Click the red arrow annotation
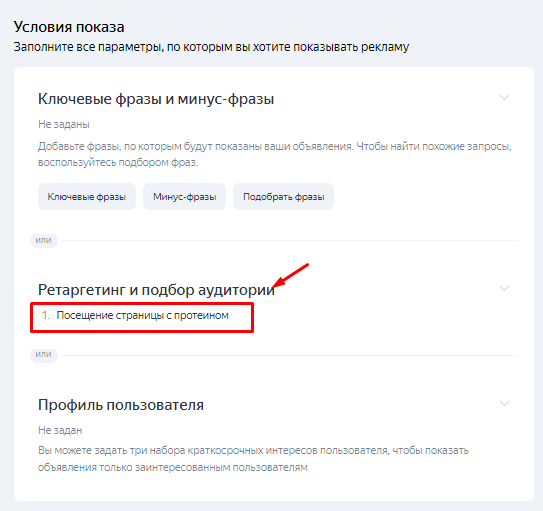The height and width of the screenshot is (511, 543). [x=290, y=276]
